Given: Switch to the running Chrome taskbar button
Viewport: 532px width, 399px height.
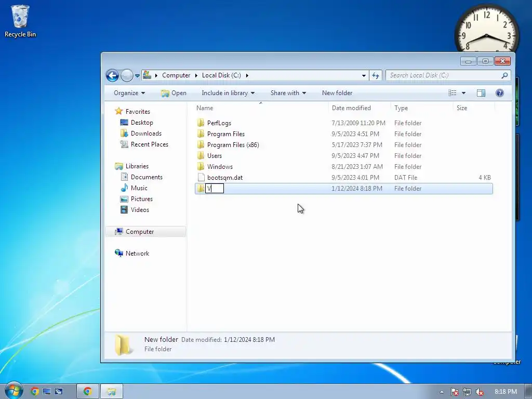Looking at the screenshot, I should point(87,392).
